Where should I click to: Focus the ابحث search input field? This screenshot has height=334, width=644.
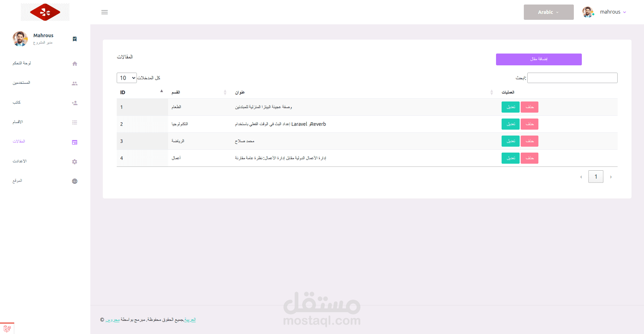[572, 78]
